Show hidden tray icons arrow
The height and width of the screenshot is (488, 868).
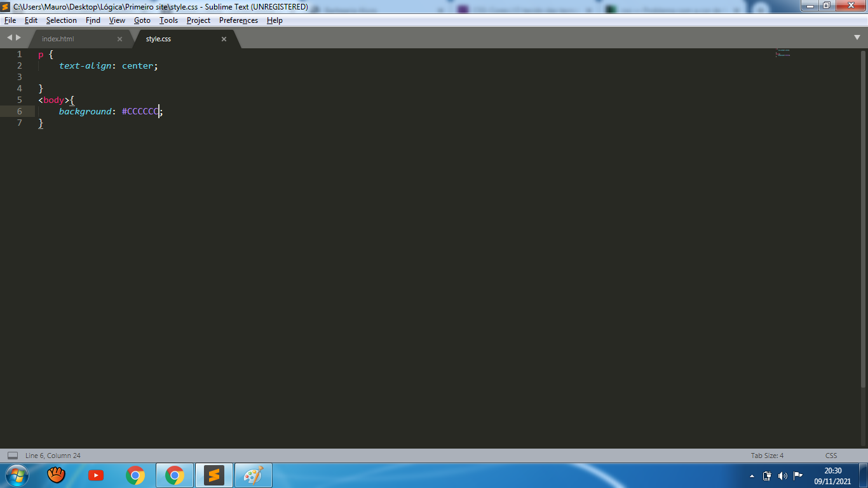coord(752,476)
